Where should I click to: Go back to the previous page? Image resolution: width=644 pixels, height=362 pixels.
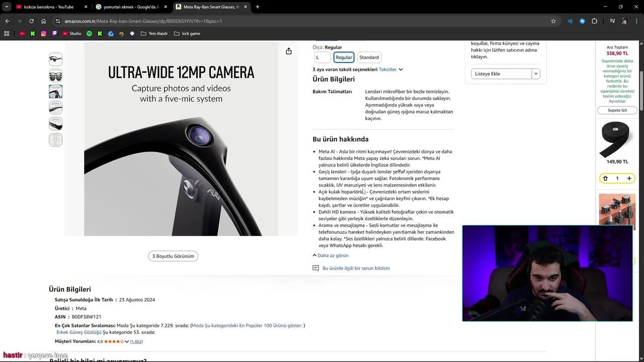pyautogui.click(x=7, y=21)
